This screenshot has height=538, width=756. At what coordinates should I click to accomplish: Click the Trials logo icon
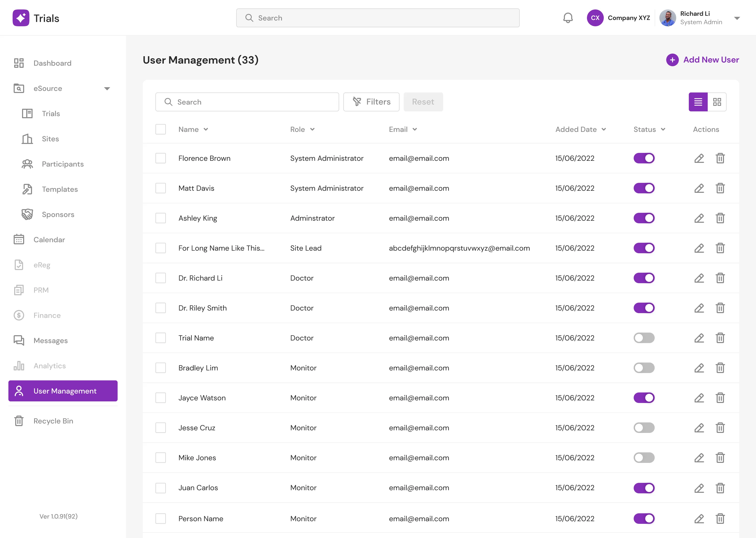[21, 18]
